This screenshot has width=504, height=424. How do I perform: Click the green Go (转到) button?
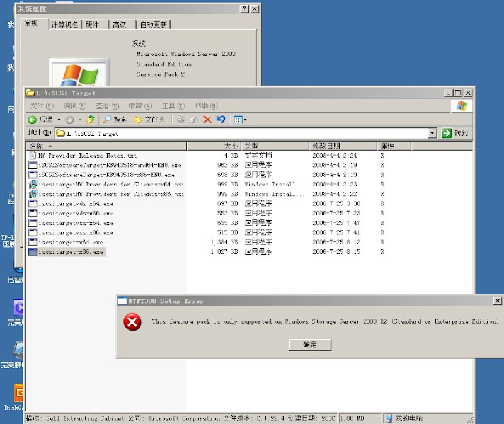click(x=454, y=133)
